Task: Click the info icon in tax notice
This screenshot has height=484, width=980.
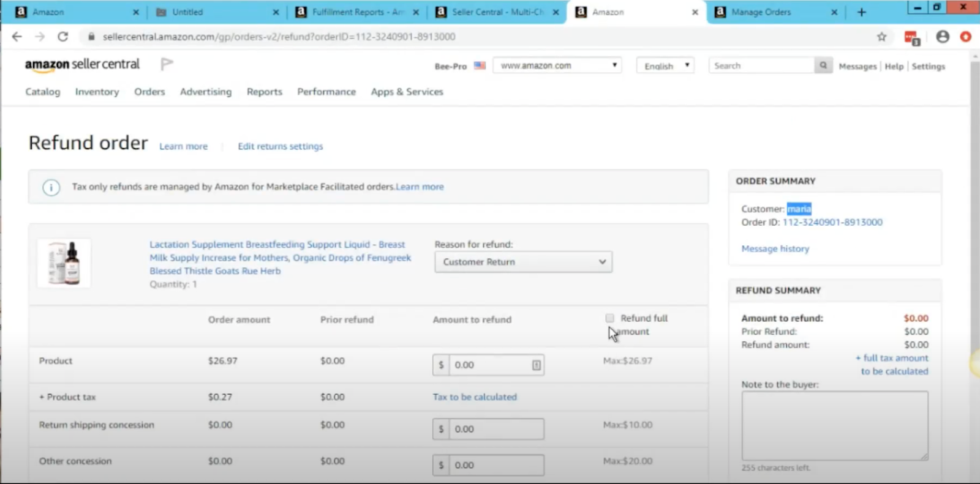Action: [x=51, y=187]
